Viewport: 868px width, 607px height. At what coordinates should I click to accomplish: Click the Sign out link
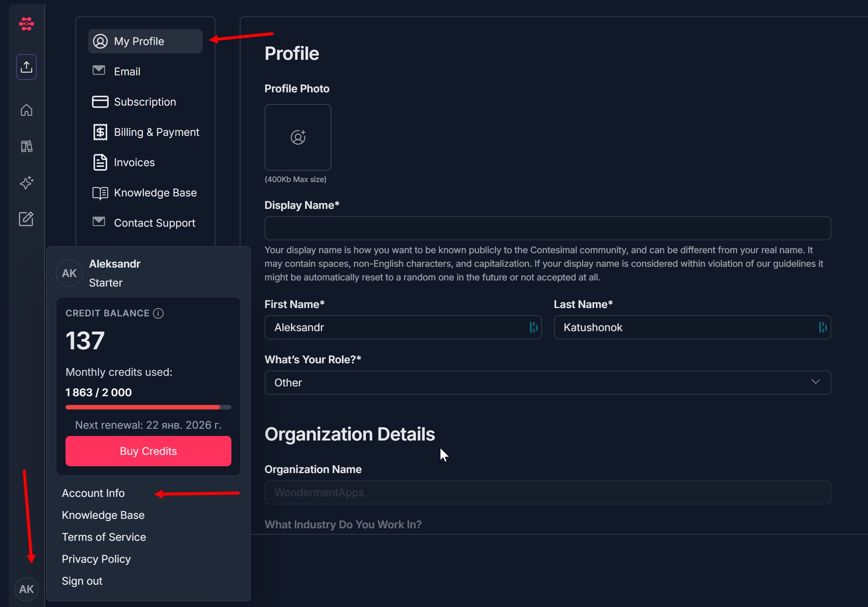(82, 581)
